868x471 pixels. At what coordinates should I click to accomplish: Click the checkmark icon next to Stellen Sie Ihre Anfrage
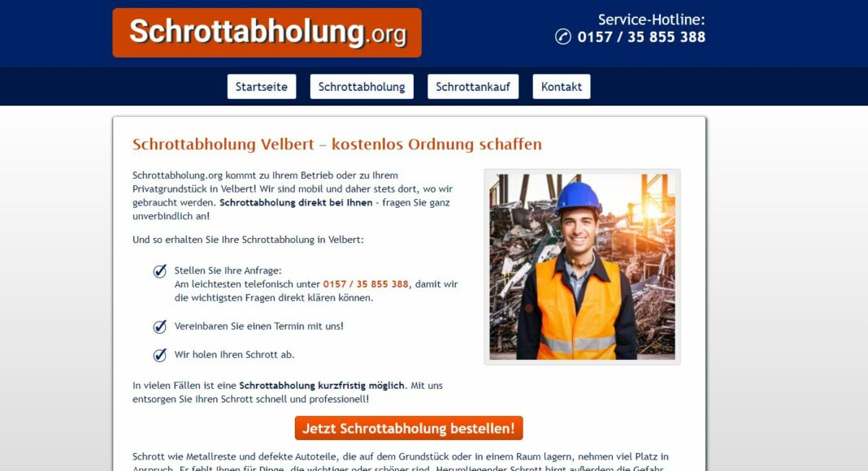pos(159,271)
